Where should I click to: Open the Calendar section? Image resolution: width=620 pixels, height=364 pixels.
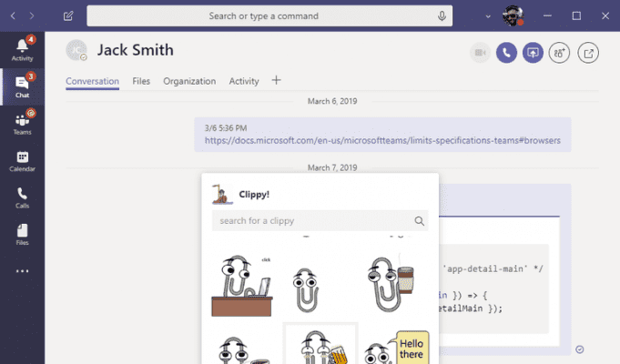click(22, 161)
